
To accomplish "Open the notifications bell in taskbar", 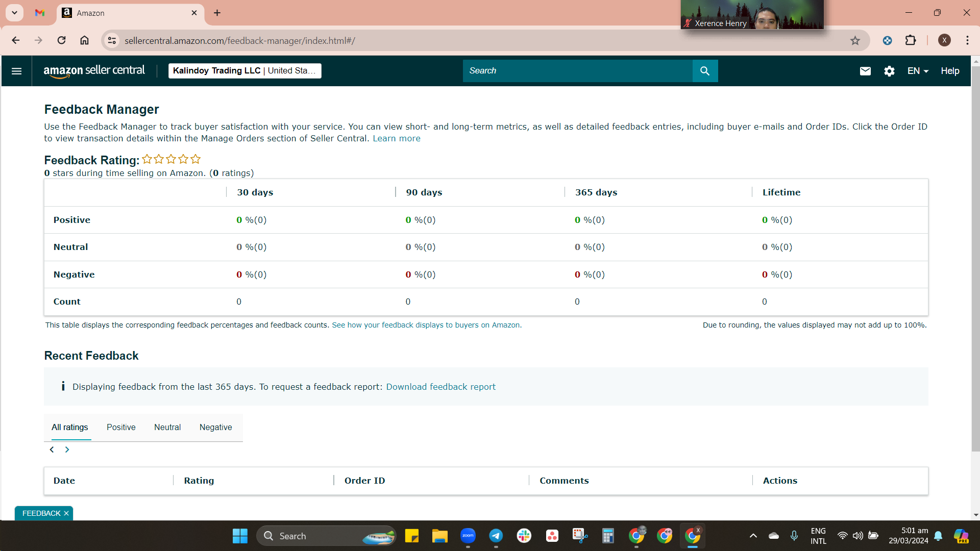I will pos(938,536).
